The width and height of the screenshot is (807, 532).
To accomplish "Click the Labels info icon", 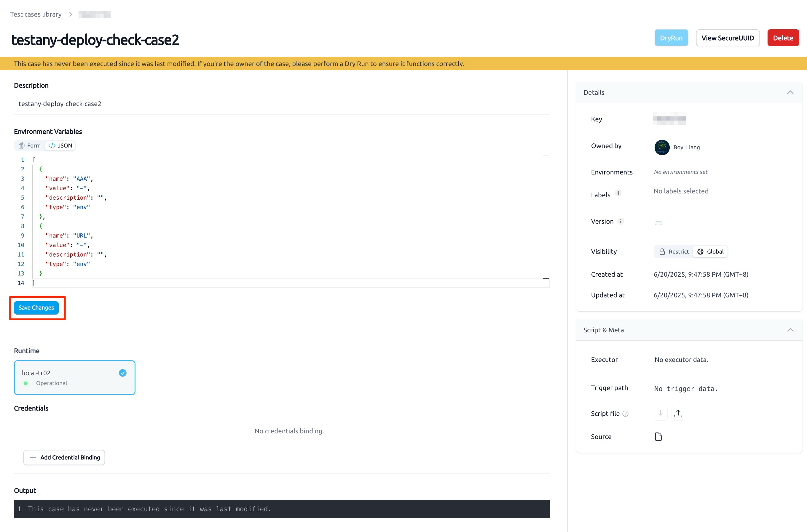I will (x=618, y=193).
